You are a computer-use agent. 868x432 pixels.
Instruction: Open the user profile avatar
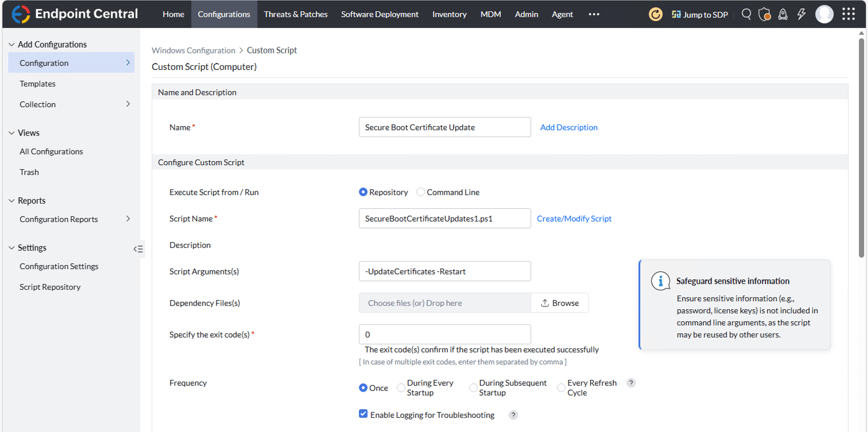pos(824,14)
